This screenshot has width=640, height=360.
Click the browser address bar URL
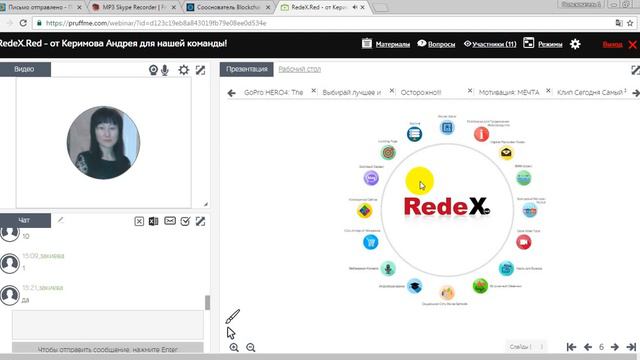(156, 23)
